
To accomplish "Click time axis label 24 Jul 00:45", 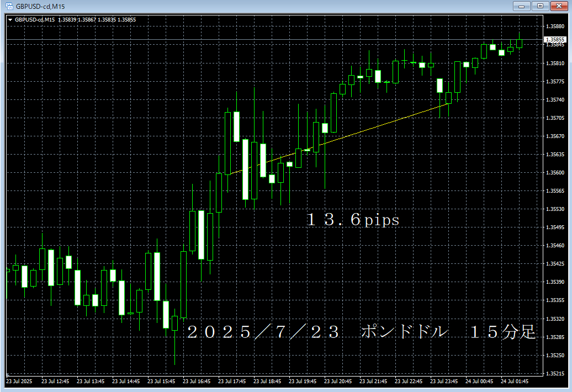I will point(479,381).
